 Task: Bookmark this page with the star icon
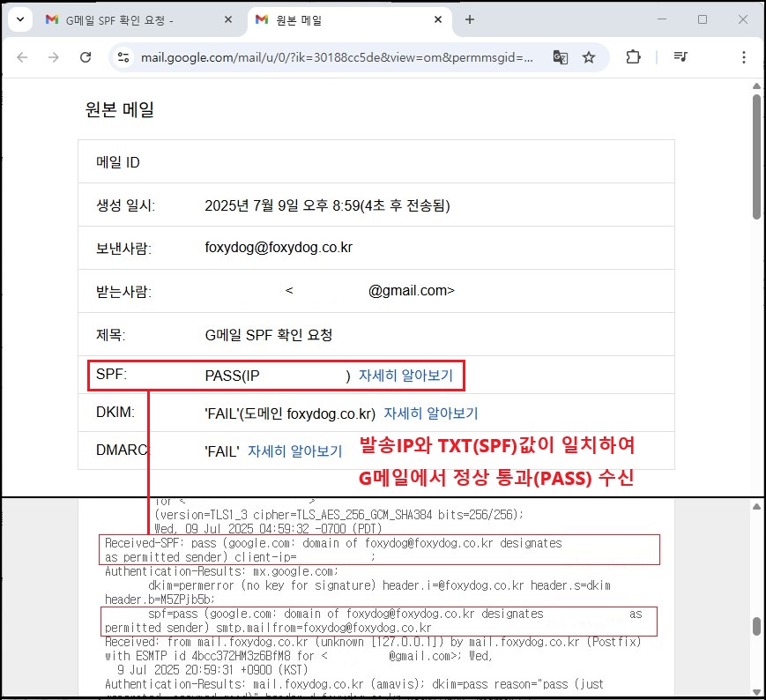[x=589, y=57]
